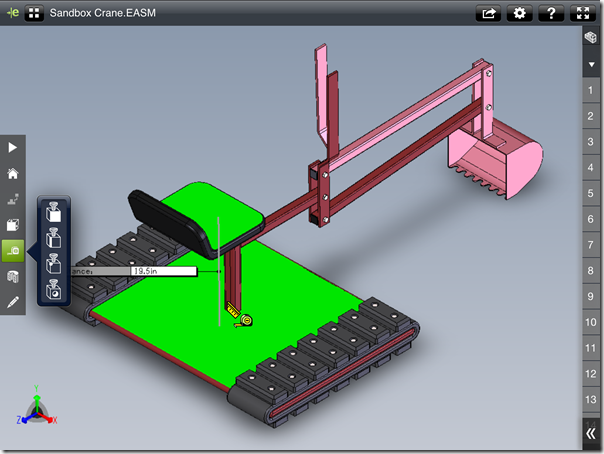Select configuration 6
The width and height of the screenshot is (604, 454).
(591, 219)
